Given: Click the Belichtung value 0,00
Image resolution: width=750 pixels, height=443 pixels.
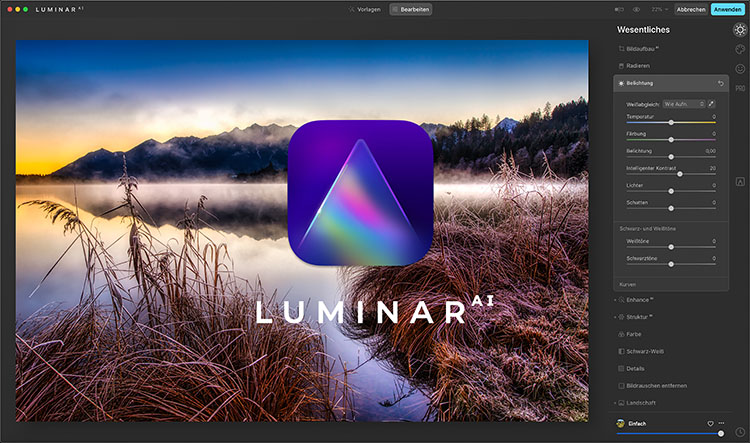Looking at the screenshot, I should (x=711, y=151).
